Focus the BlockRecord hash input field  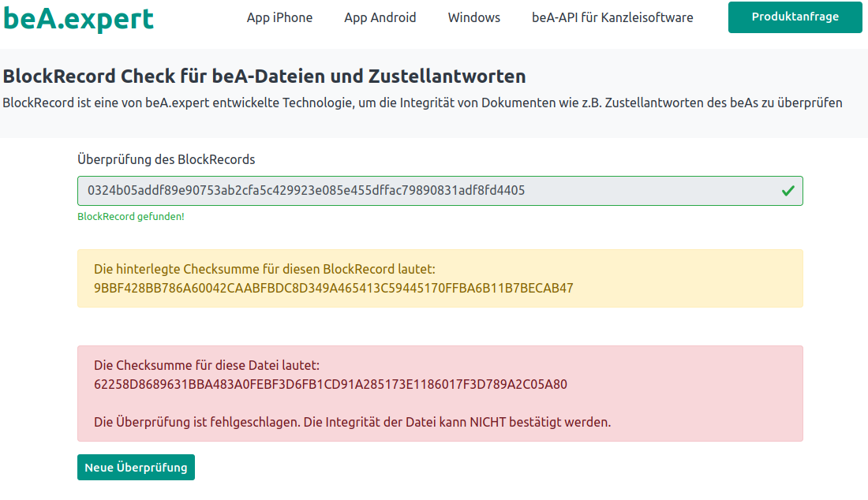click(x=440, y=191)
